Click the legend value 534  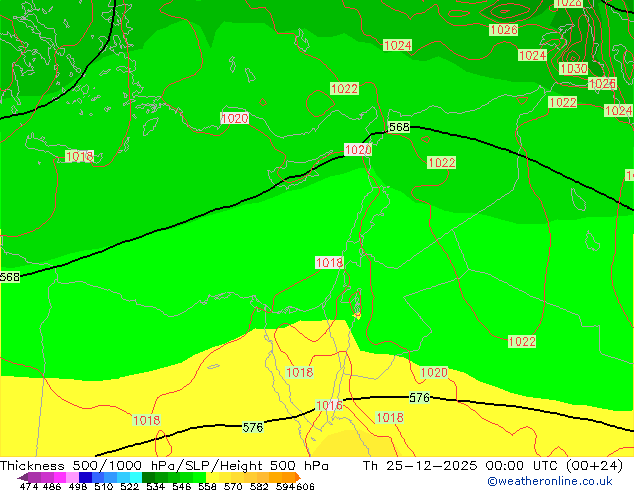pos(156,486)
